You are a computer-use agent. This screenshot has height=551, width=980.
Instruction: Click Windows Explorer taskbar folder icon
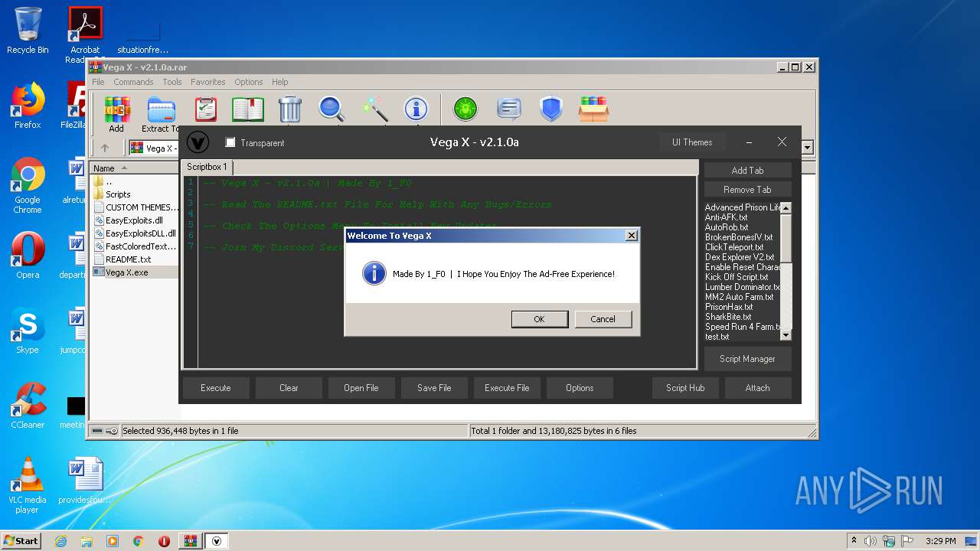pos(87,541)
